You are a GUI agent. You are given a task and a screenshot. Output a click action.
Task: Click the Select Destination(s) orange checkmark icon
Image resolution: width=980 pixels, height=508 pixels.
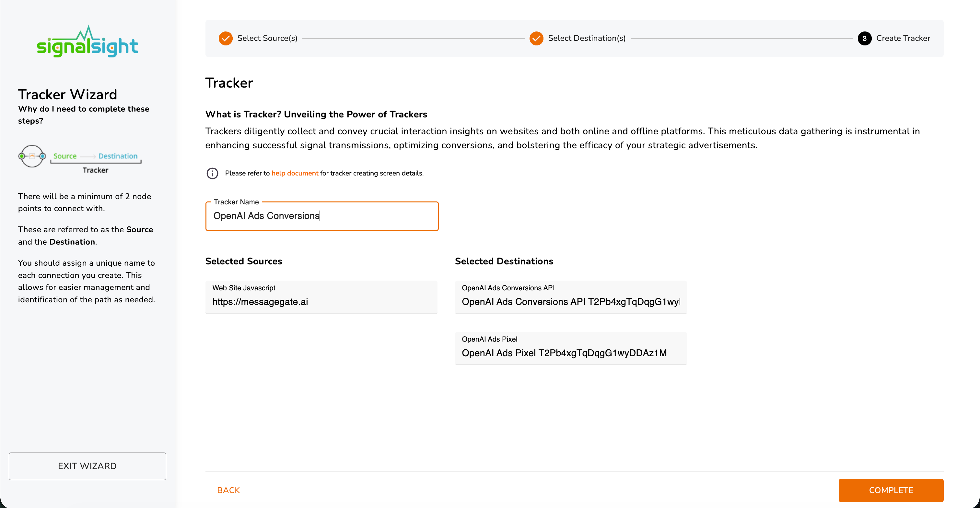point(536,39)
